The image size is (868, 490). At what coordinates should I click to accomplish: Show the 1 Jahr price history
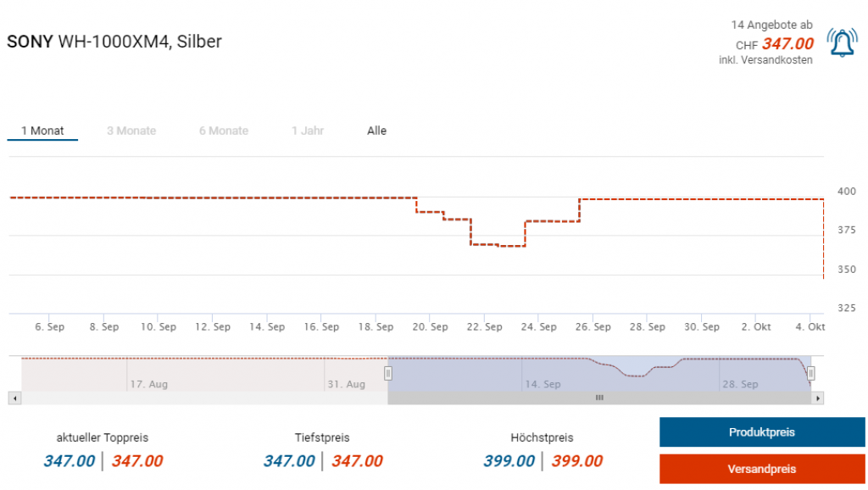pos(306,131)
